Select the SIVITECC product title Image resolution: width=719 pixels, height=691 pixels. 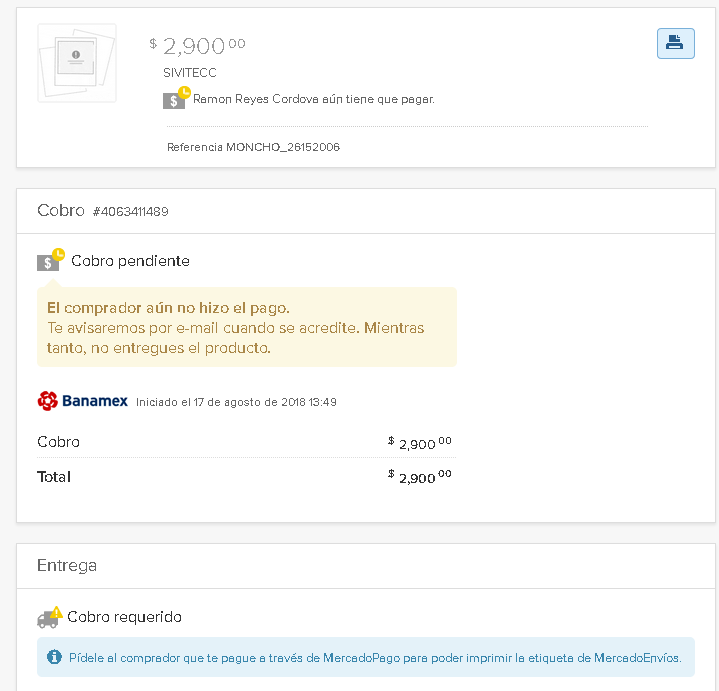tap(190, 73)
